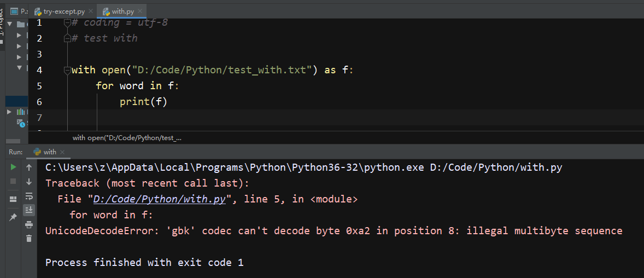Screen dimensions: 644x278
Task: Click the UnicodeDecodeError message line
Action: [x=334, y=231]
